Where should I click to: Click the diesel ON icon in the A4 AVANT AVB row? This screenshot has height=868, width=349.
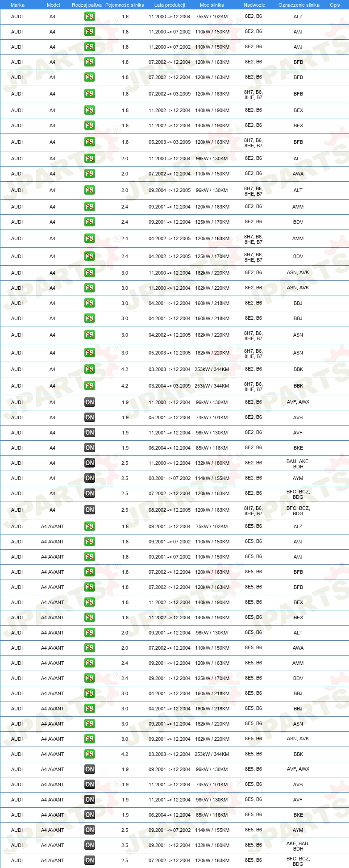point(90,785)
